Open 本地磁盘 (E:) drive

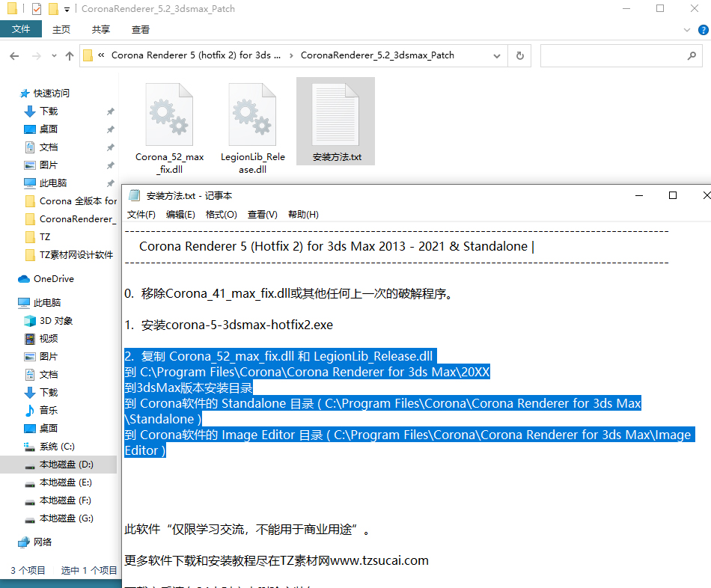pyautogui.click(x=65, y=483)
